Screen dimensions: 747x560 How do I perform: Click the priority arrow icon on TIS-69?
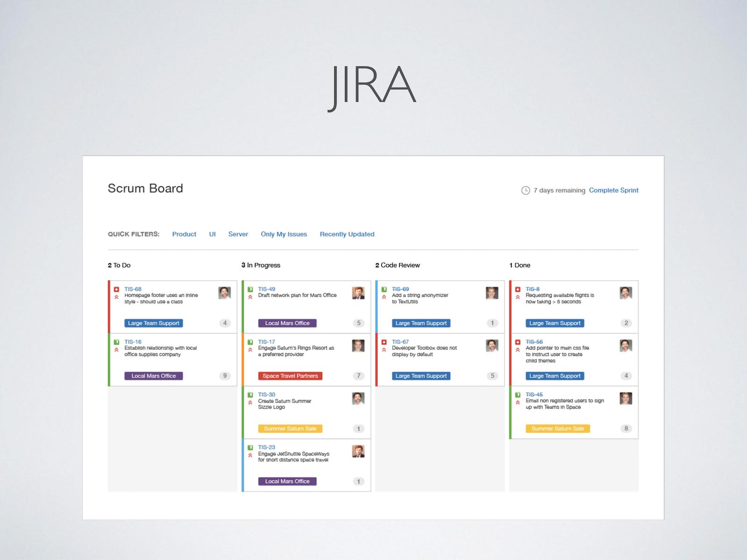[x=384, y=297]
